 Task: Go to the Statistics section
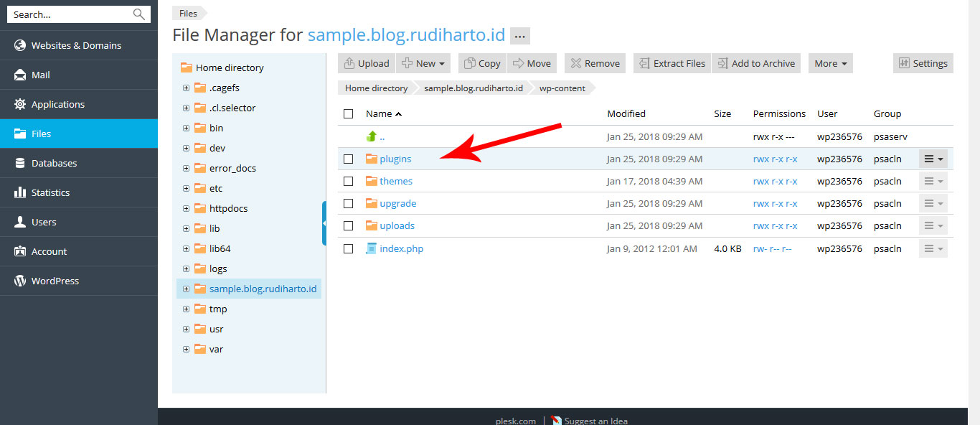(x=79, y=192)
